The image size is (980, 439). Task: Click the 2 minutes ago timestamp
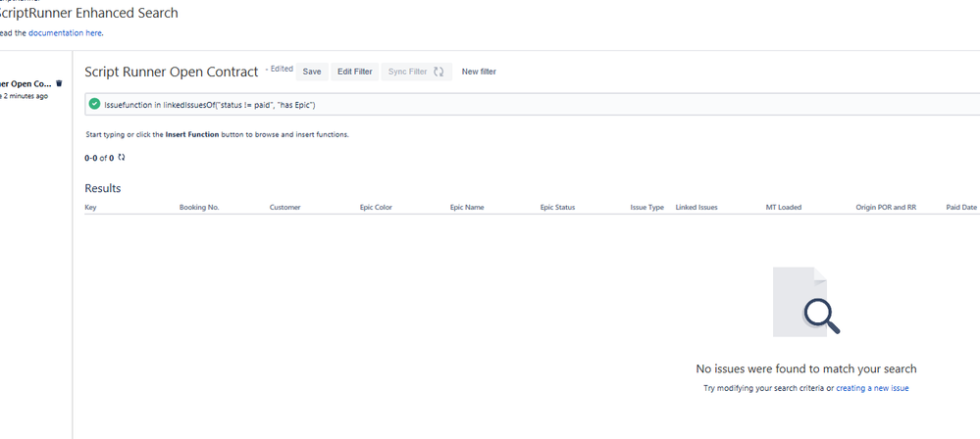[26, 96]
